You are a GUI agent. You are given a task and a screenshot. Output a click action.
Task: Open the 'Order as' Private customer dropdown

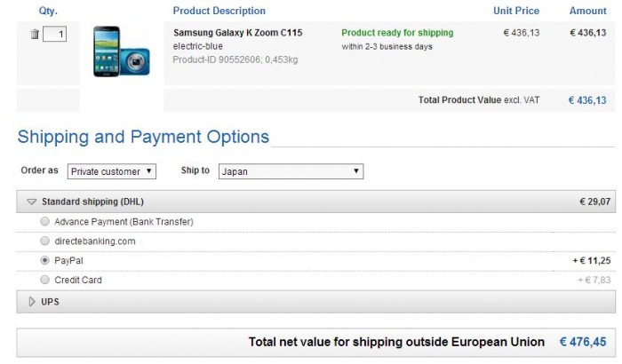tap(112, 170)
